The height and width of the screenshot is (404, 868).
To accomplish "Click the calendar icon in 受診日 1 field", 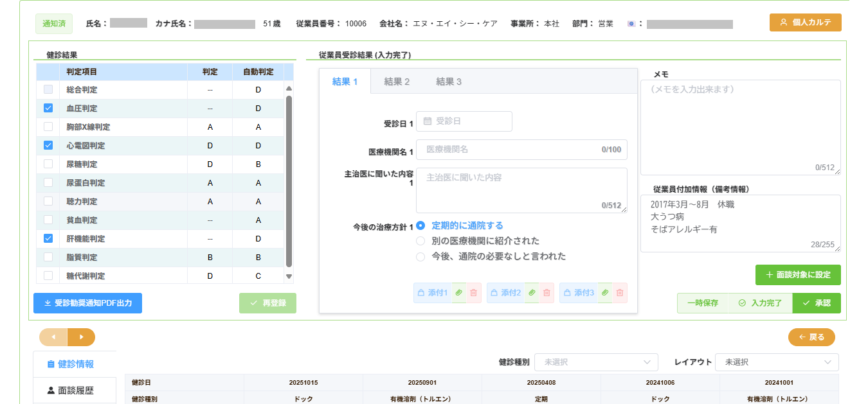I will pyautogui.click(x=428, y=121).
